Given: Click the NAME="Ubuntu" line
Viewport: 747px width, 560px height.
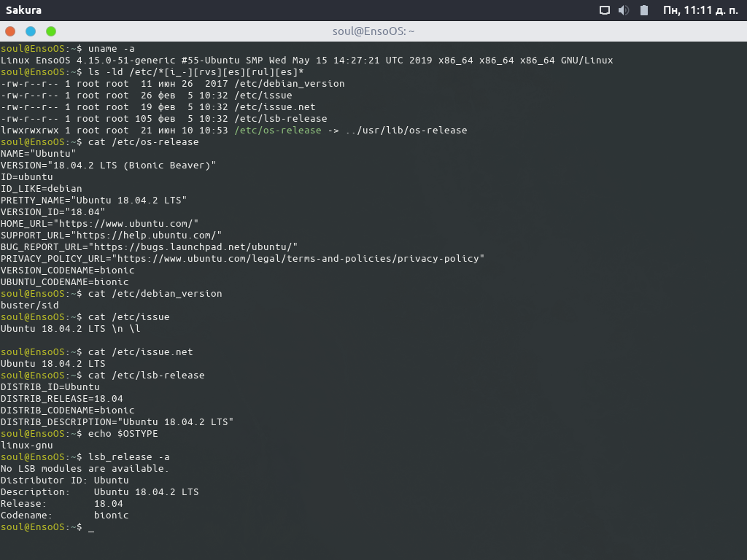Looking at the screenshot, I should pyautogui.click(x=38, y=154).
